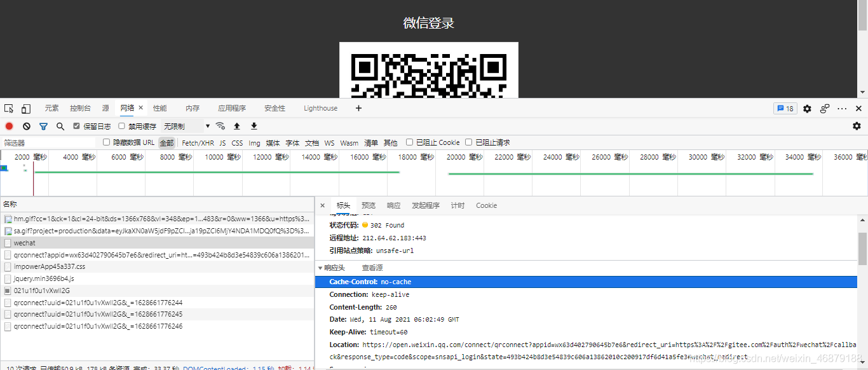Click the WeChat login QR code
868x370 pixels.
click(429, 70)
